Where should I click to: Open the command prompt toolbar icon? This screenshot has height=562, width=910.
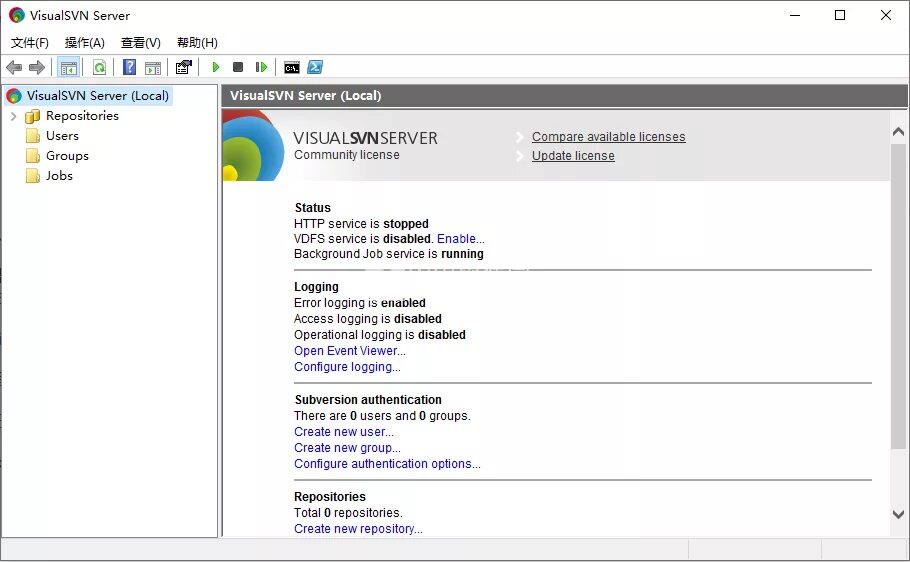pos(292,67)
